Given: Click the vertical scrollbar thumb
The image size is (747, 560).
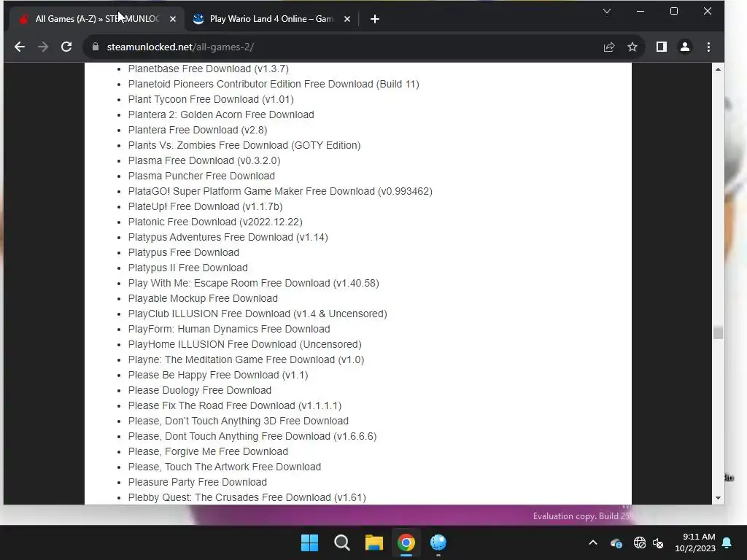Looking at the screenshot, I should 718,332.
